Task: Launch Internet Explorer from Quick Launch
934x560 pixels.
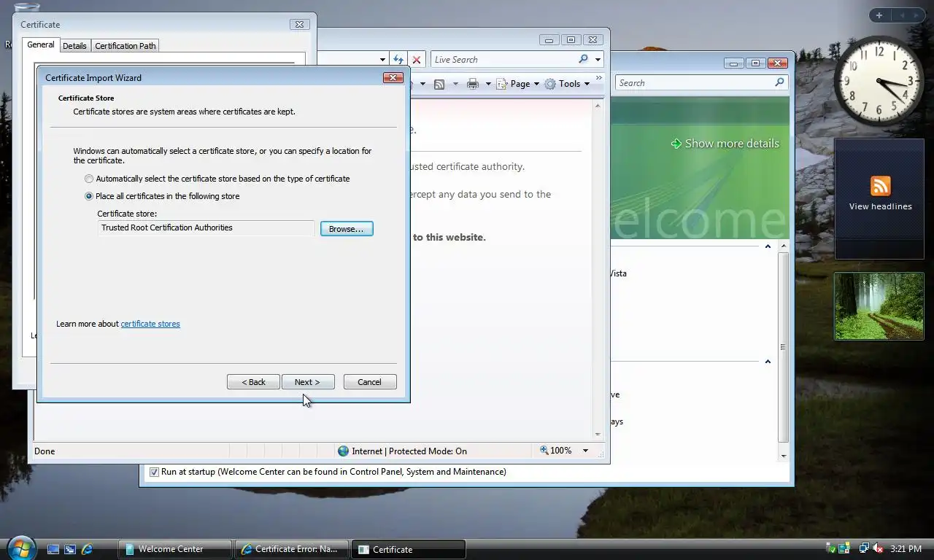Action: point(87,549)
